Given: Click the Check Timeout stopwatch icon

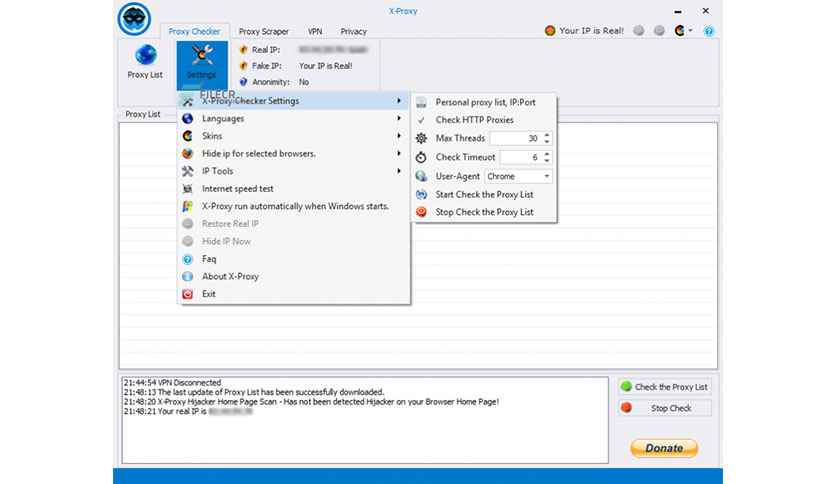Looking at the screenshot, I should tap(421, 157).
